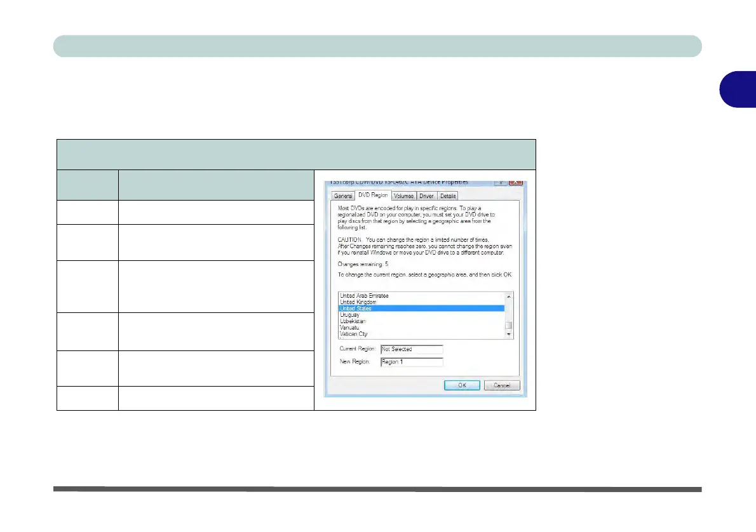This screenshot has height=532, width=756.
Task: Click the title bar help button
Action: (x=501, y=182)
